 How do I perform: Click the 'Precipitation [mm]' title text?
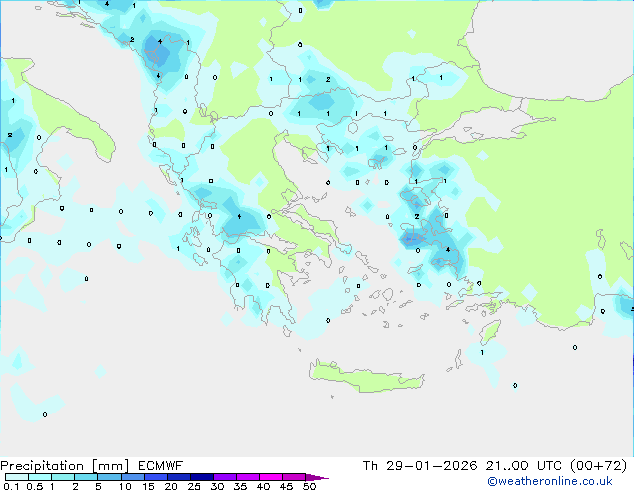pyautogui.click(x=64, y=466)
